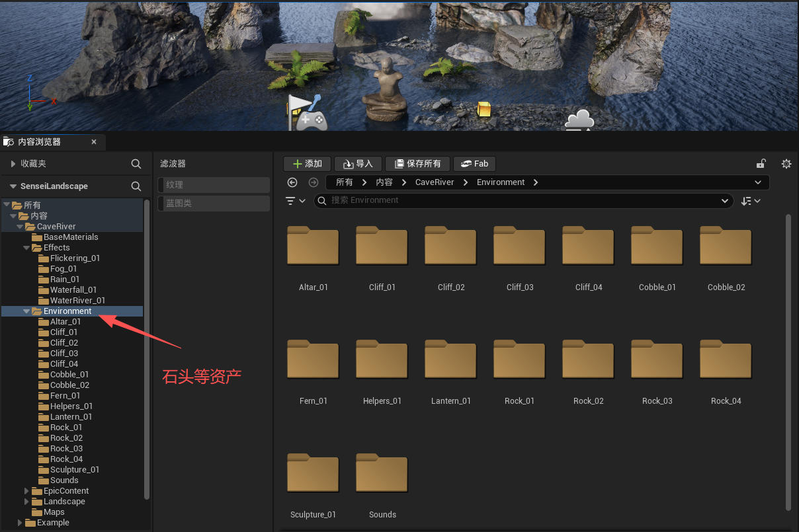Open the Fab button
Screen dimensions: 799x532
pos(475,164)
